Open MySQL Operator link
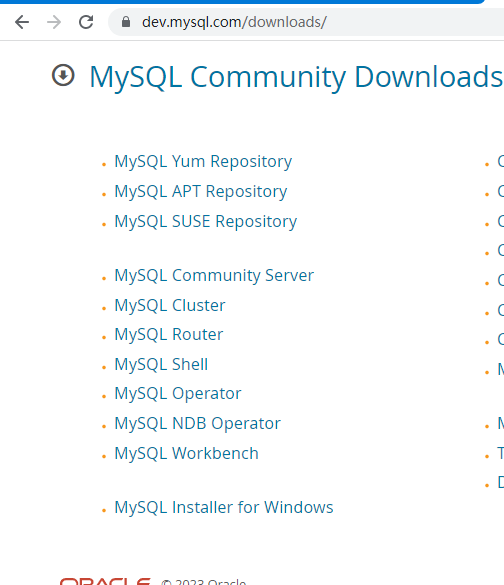This screenshot has height=585, width=504. (x=178, y=394)
